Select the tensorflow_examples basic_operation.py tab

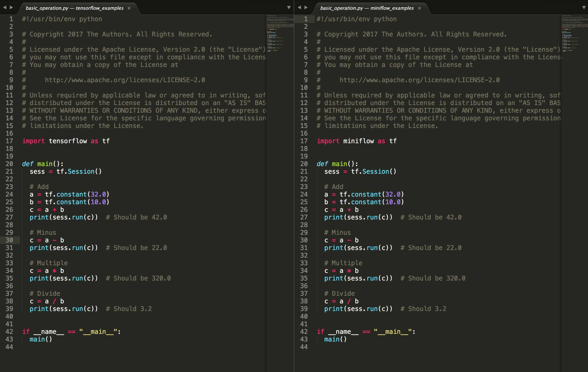tap(74, 8)
